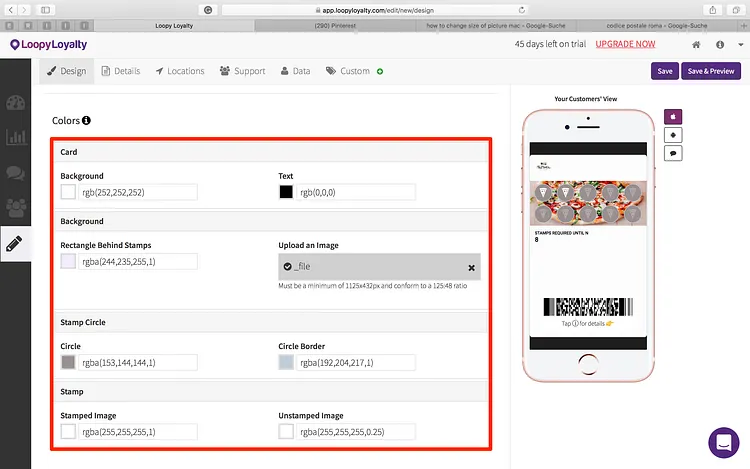Click the Circle rgba(153,144,144,1) field

[138, 362]
